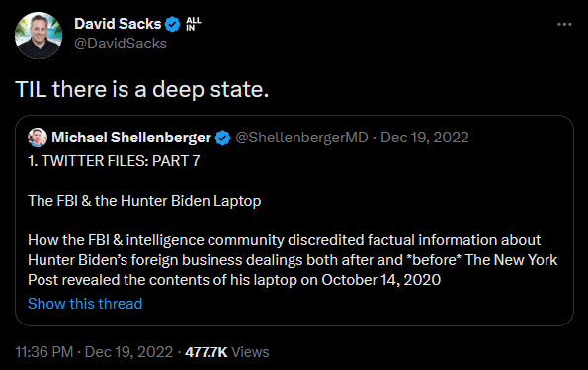588x370 pixels.
Task: Open the @DavidSacks handle link
Action: click(121, 44)
